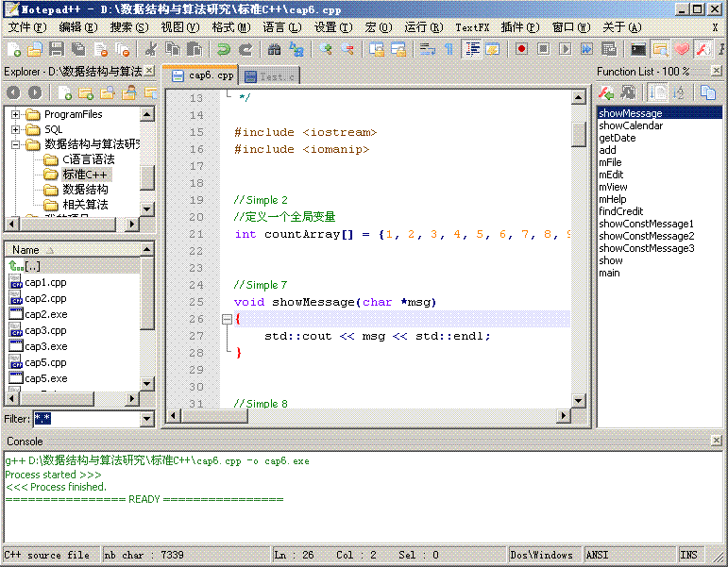Image resolution: width=728 pixels, height=567 pixels.
Task: Open the Filter combo box dropdown arrow
Action: (x=146, y=419)
